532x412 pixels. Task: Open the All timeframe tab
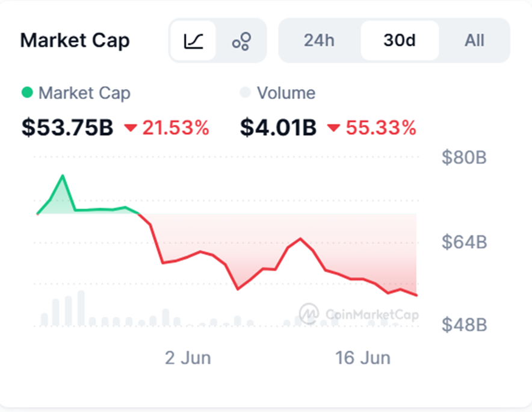pyautogui.click(x=474, y=41)
